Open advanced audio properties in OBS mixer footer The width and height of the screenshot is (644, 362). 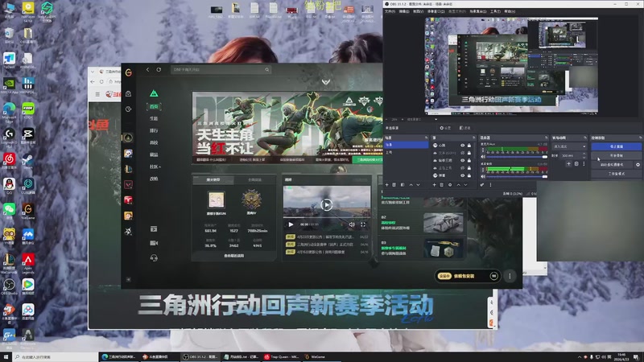coord(481,185)
